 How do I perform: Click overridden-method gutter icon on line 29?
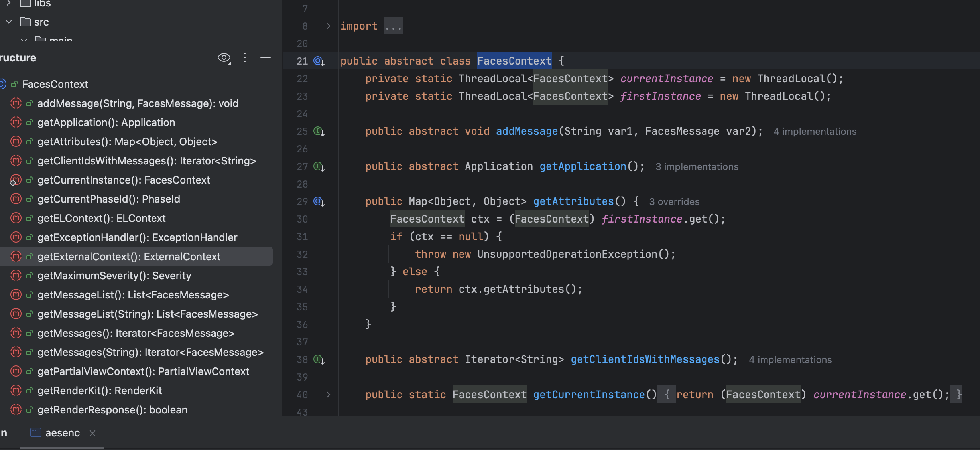319,201
